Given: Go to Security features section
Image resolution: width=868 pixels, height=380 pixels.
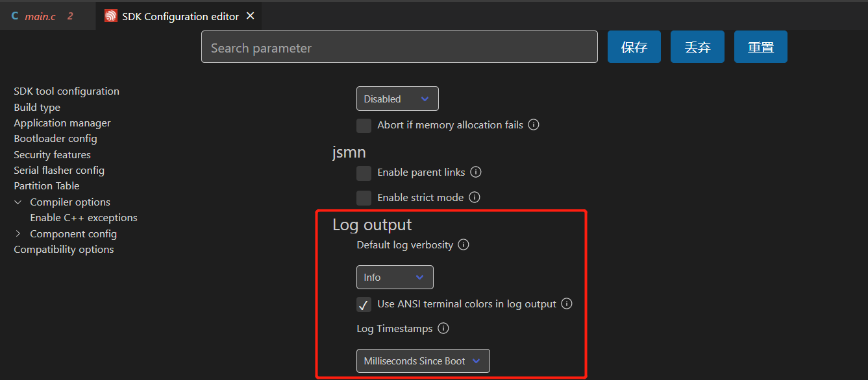Looking at the screenshot, I should [x=52, y=154].
